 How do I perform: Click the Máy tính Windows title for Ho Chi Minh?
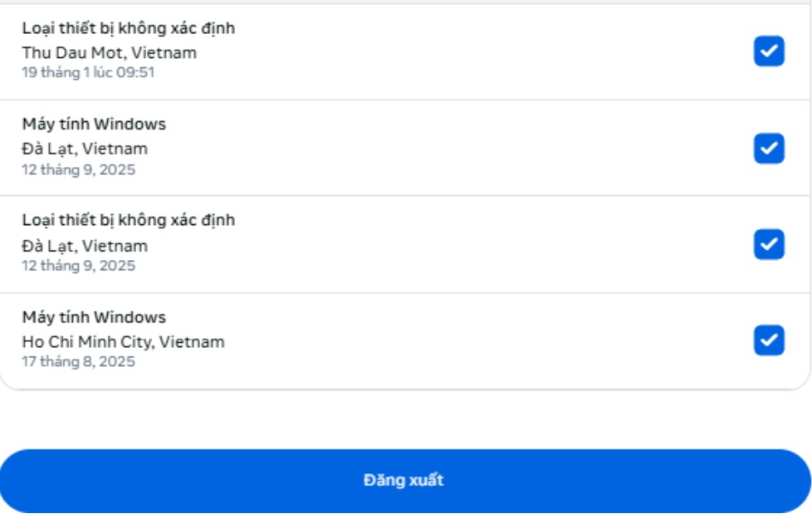[94, 317]
